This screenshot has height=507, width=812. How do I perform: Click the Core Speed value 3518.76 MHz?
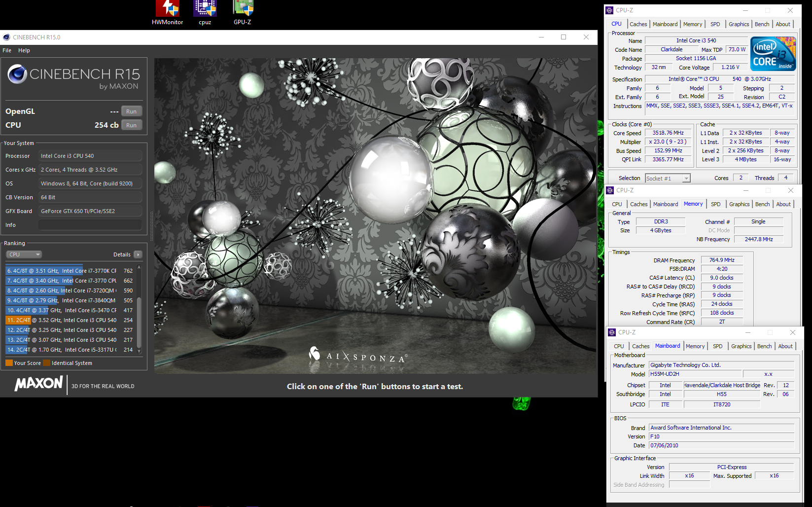pyautogui.click(x=668, y=133)
